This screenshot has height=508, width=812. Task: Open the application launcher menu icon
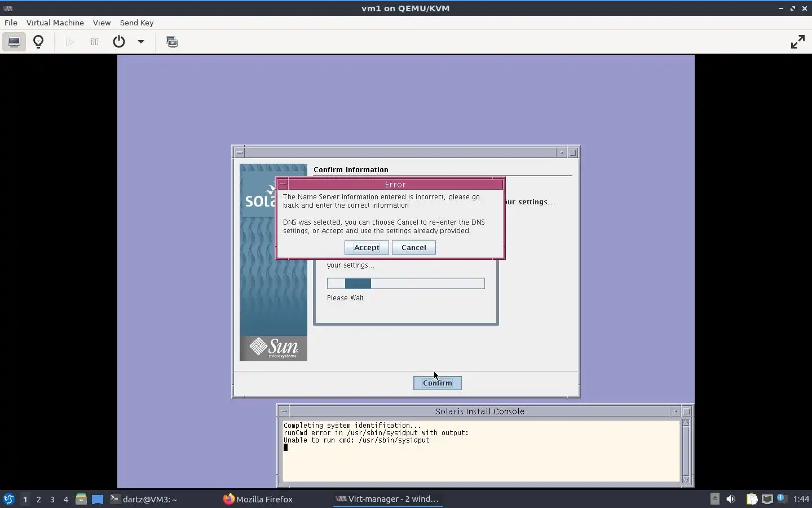8,499
